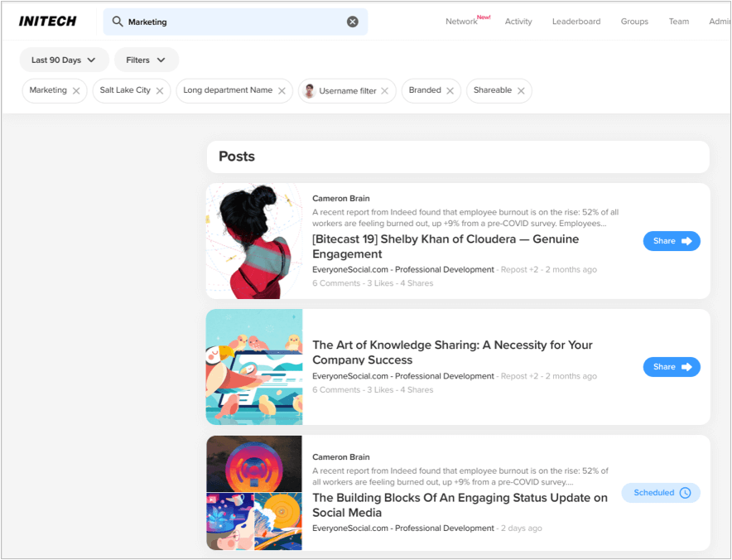This screenshot has height=560, width=732.
Task: Open the Network tab
Action: tap(461, 22)
